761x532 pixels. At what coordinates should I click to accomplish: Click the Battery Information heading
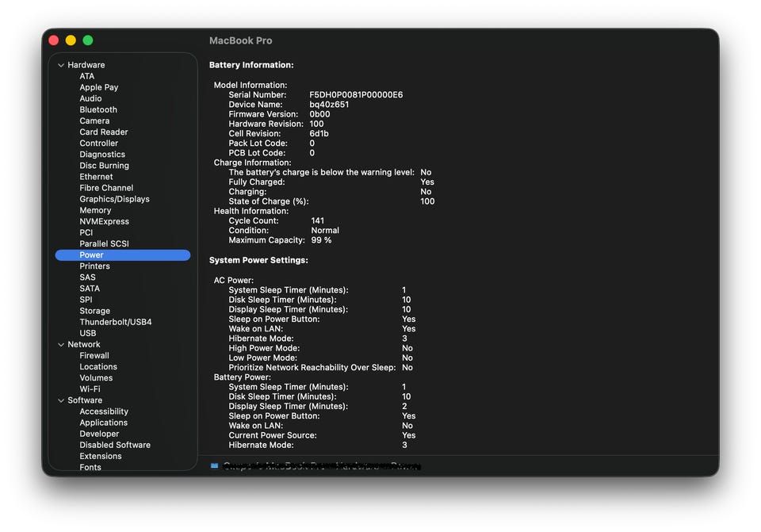point(251,65)
